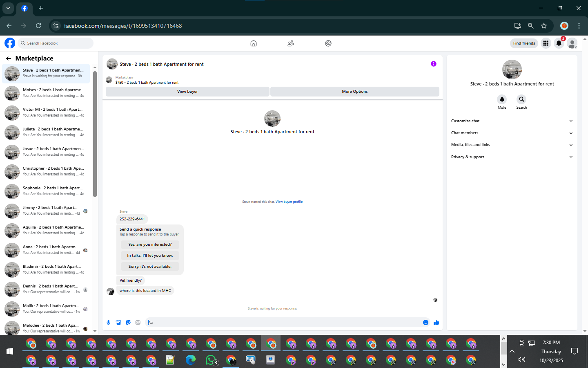Open the Windows Start menu
Image resolution: width=588 pixels, height=368 pixels.
click(x=10, y=351)
